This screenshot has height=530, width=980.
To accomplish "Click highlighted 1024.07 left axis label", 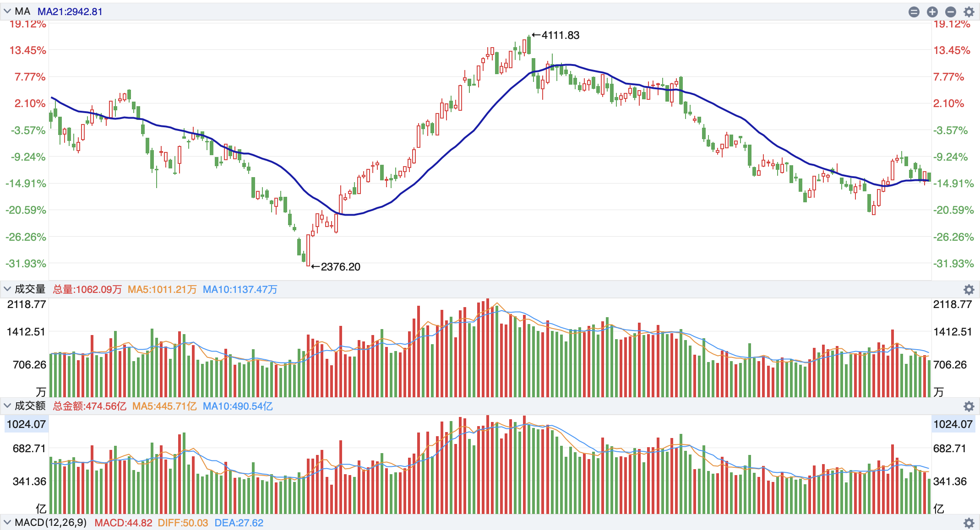I will [26, 424].
